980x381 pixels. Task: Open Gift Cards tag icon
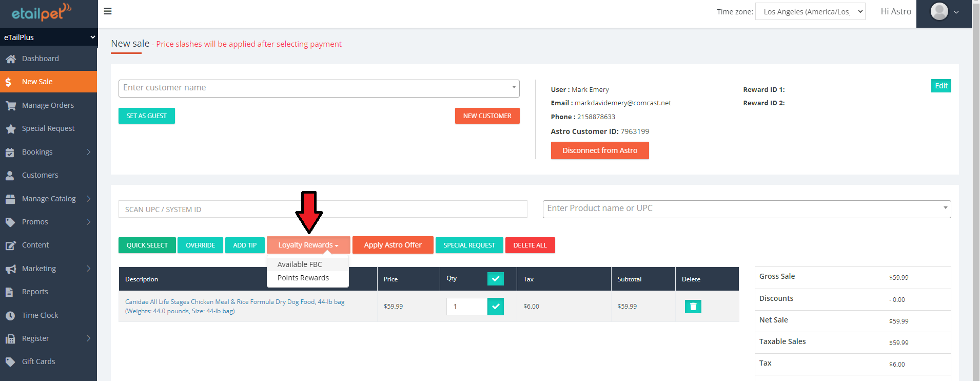click(10, 362)
